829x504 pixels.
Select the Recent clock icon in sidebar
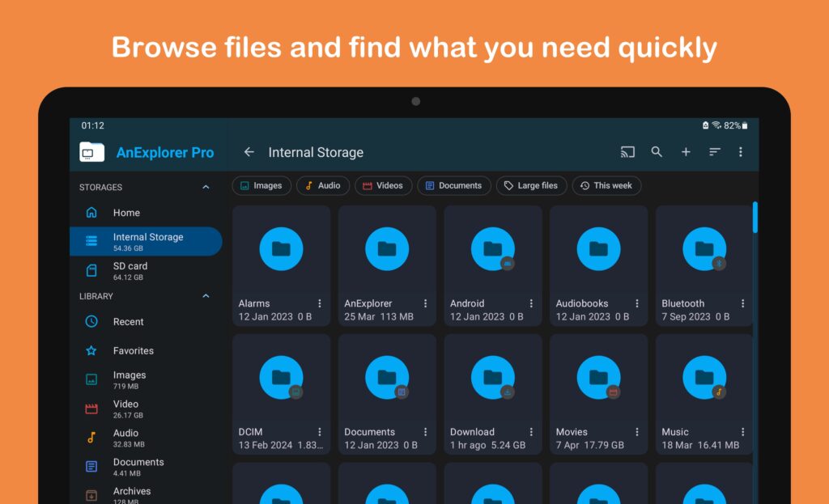(91, 321)
